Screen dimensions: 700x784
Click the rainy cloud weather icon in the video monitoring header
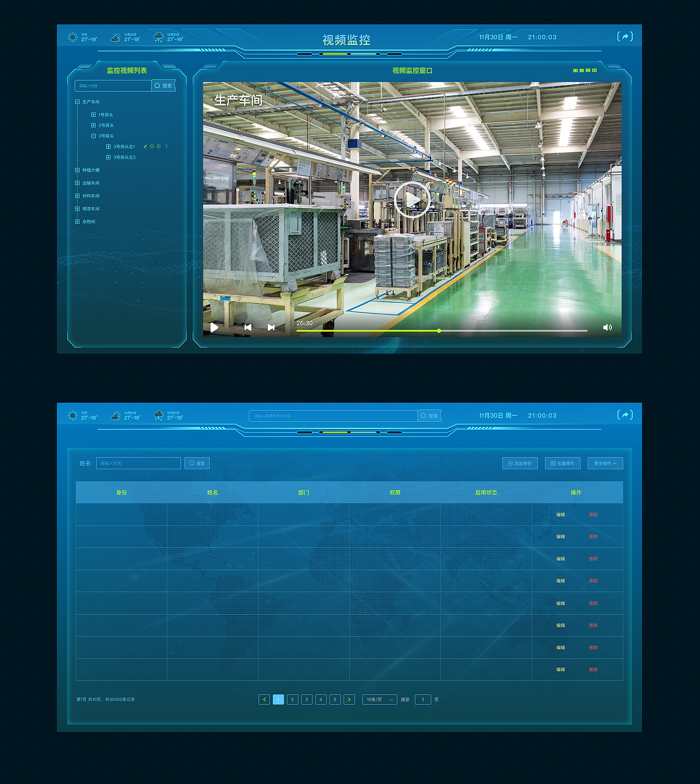pos(159,37)
